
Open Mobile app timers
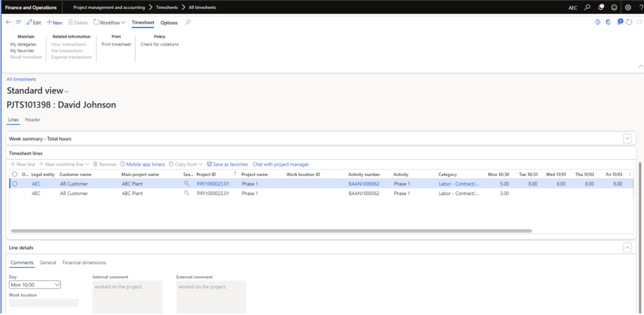pyautogui.click(x=142, y=164)
